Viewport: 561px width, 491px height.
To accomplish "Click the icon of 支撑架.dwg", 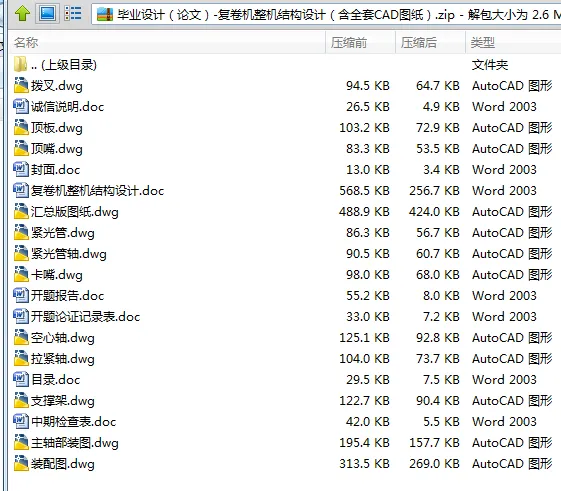I will click(x=21, y=400).
